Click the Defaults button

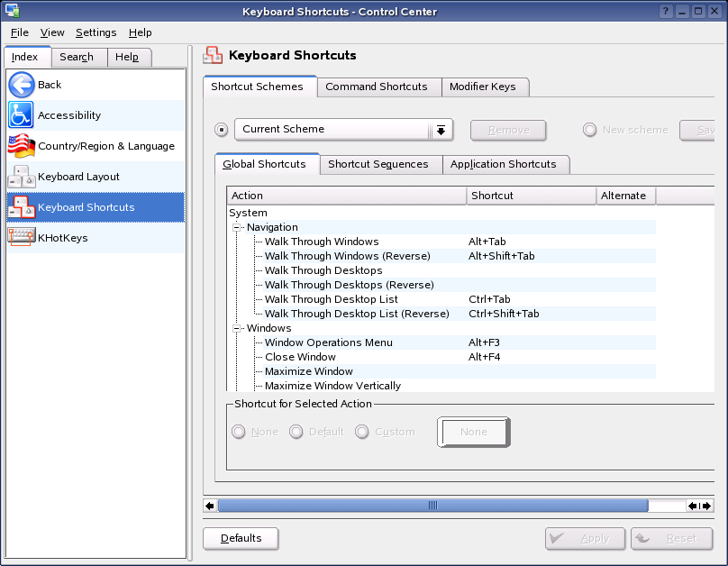tap(241, 538)
